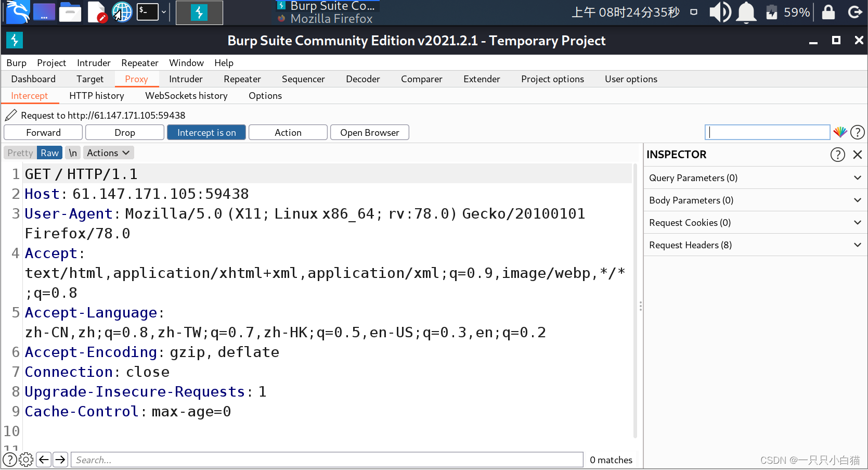The width and height of the screenshot is (868, 470).
Task: Click the help icon beside the highlight picker
Action: pyautogui.click(x=857, y=132)
